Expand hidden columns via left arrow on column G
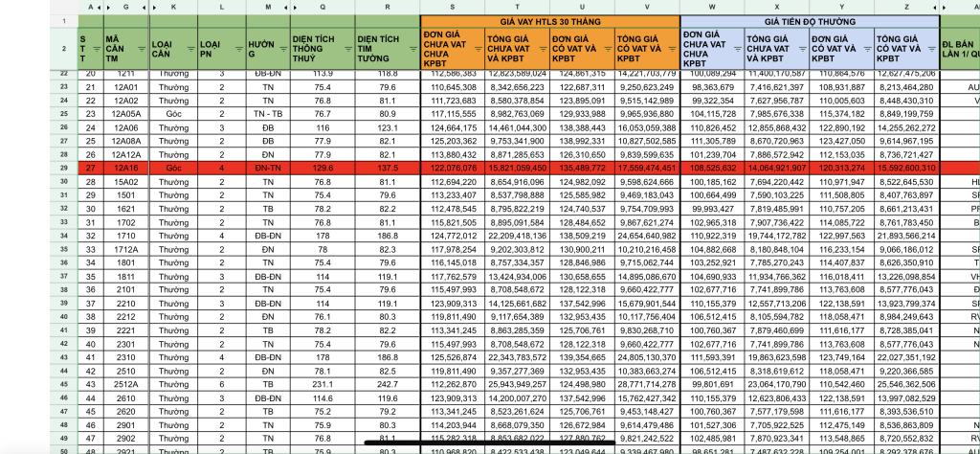Image resolution: width=980 pixels, height=454 pixels. (108, 7)
